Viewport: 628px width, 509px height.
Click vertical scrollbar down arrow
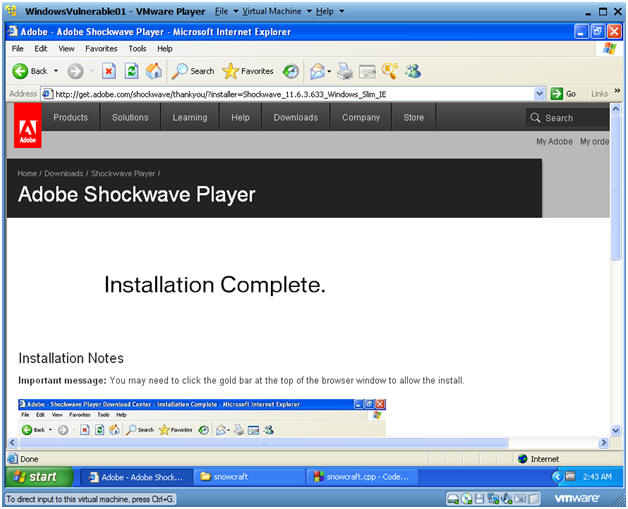616,431
